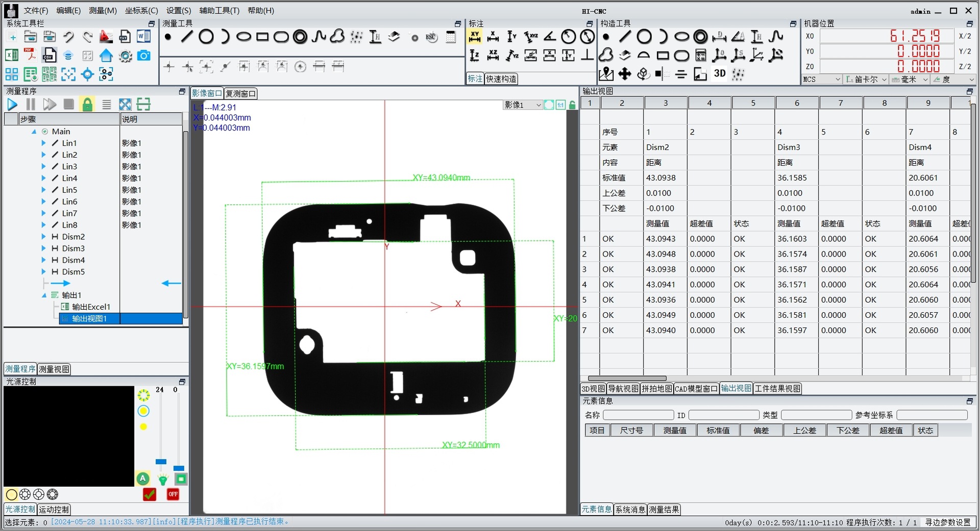Viewport: 980px width, 531px height.
Task: Toggle the green checkmark light button
Action: pyautogui.click(x=150, y=494)
